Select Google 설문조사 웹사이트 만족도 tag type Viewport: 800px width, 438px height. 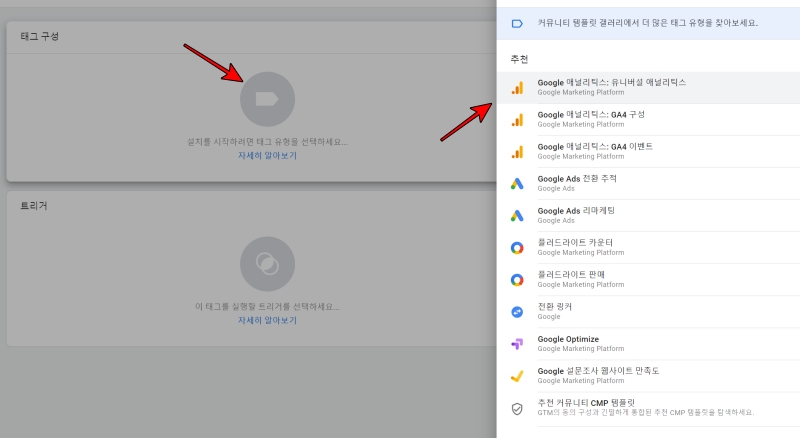pyautogui.click(x=648, y=376)
